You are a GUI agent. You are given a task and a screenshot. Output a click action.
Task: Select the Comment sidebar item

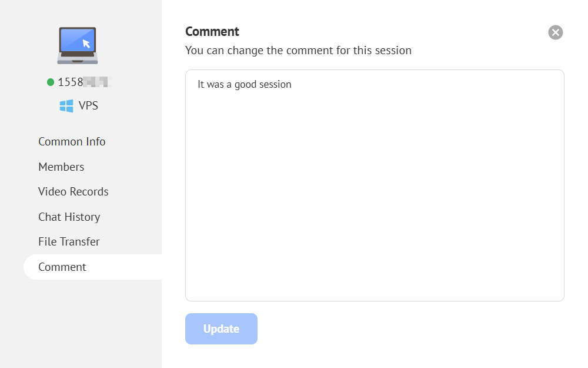coord(62,267)
